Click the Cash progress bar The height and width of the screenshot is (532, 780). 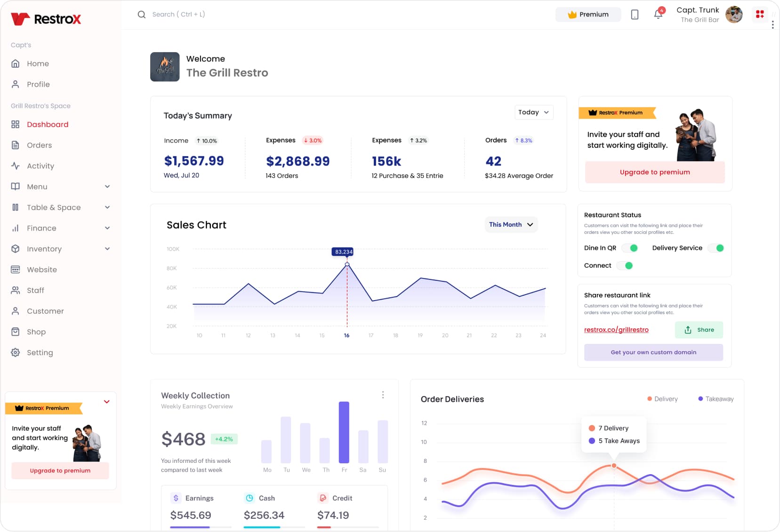click(x=274, y=527)
